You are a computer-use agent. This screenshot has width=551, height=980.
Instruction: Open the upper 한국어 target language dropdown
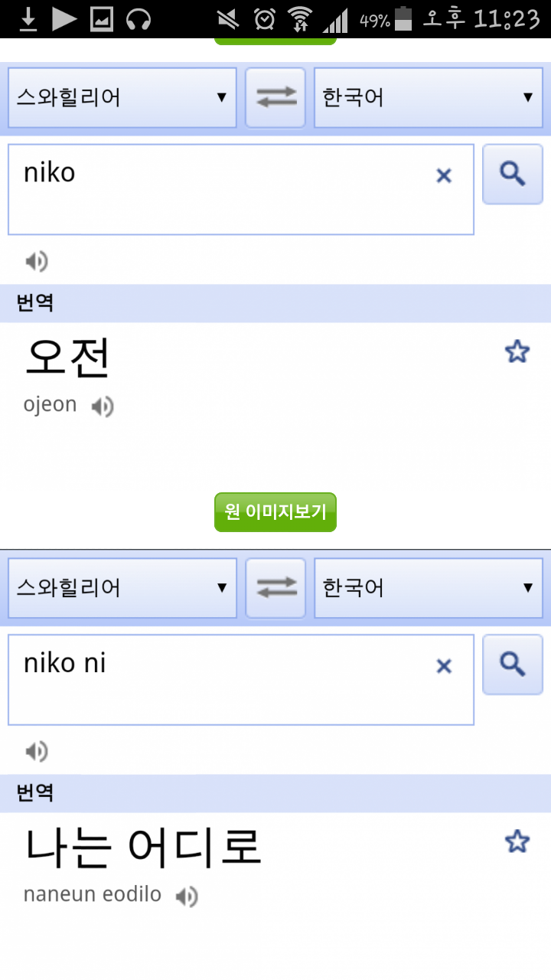tap(429, 98)
